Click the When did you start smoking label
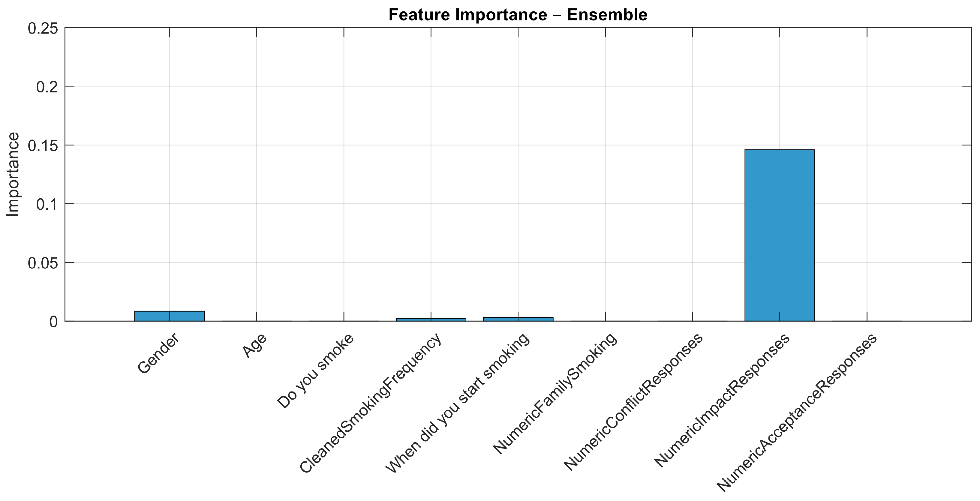 [x=457, y=403]
